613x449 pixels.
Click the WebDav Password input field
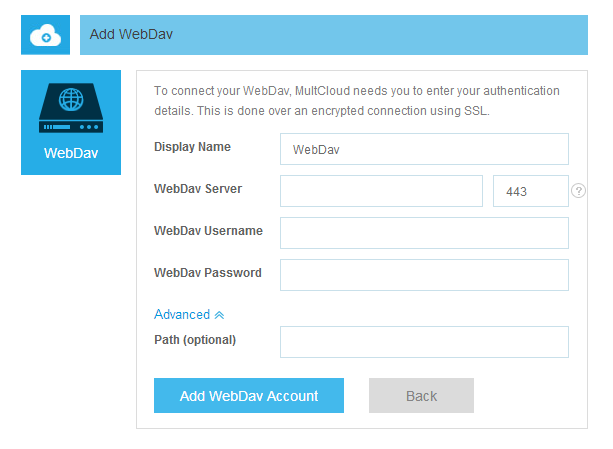point(424,275)
